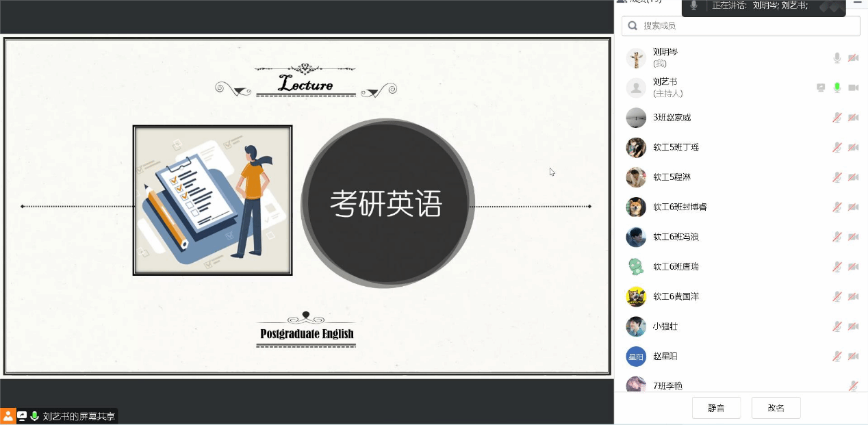Click the Shiba avatar of 软工6班封博睿
Viewport: 868px width, 425px height.
(636, 207)
